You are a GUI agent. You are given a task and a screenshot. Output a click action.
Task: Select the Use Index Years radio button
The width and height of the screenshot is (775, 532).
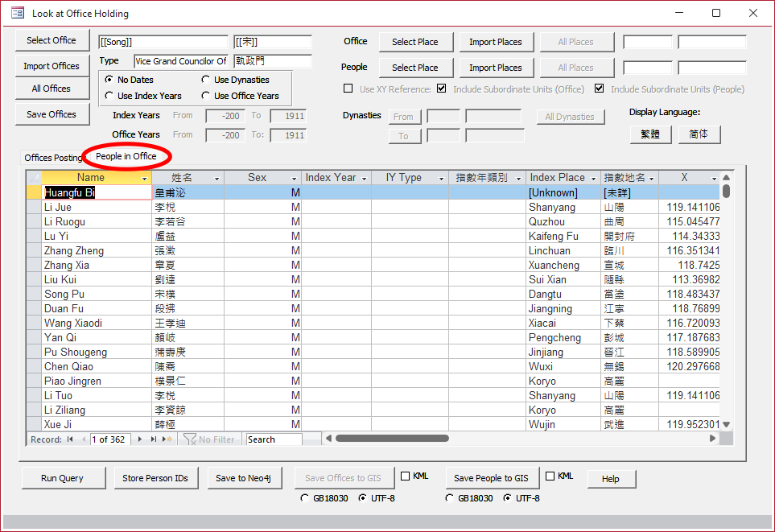[109, 96]
